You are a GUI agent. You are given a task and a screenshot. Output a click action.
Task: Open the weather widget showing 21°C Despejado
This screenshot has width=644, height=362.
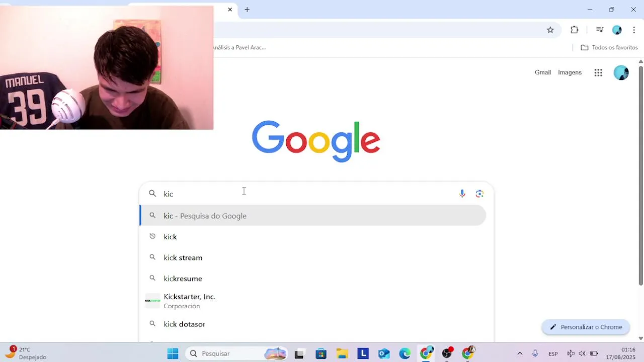click(x=26, y=353)
